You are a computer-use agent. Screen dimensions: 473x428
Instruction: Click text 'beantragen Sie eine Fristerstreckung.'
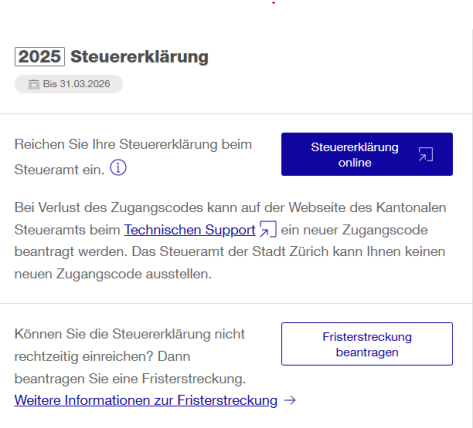coord(130,379)
